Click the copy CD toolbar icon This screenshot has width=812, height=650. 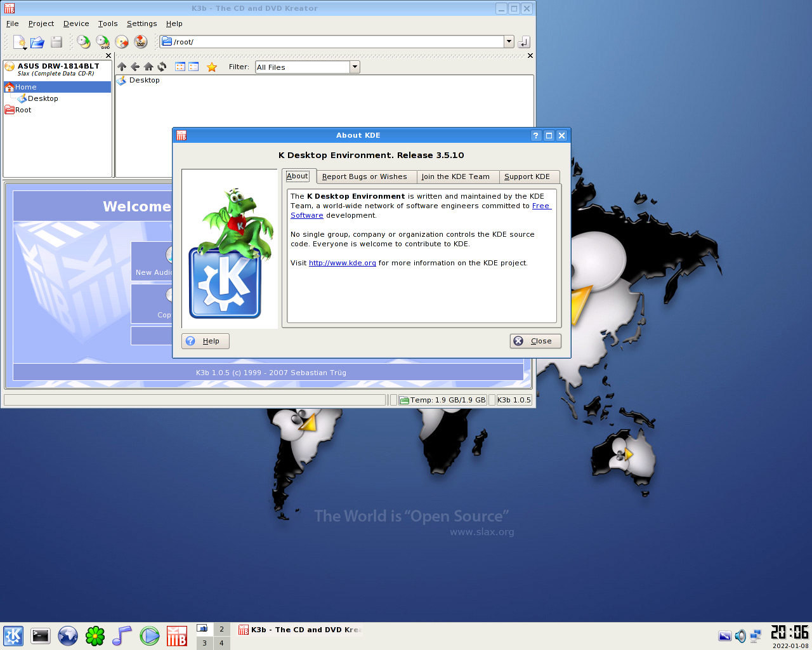click(x=84, y=42)
